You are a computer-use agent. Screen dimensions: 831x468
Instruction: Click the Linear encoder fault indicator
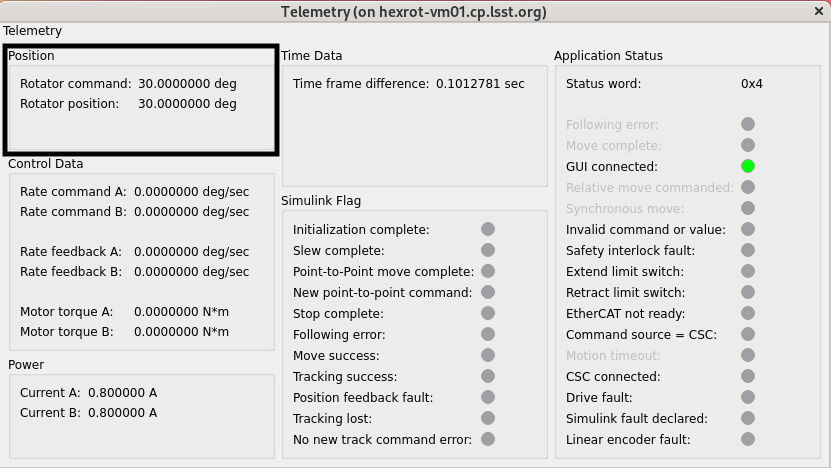click(x=748, y=439)
